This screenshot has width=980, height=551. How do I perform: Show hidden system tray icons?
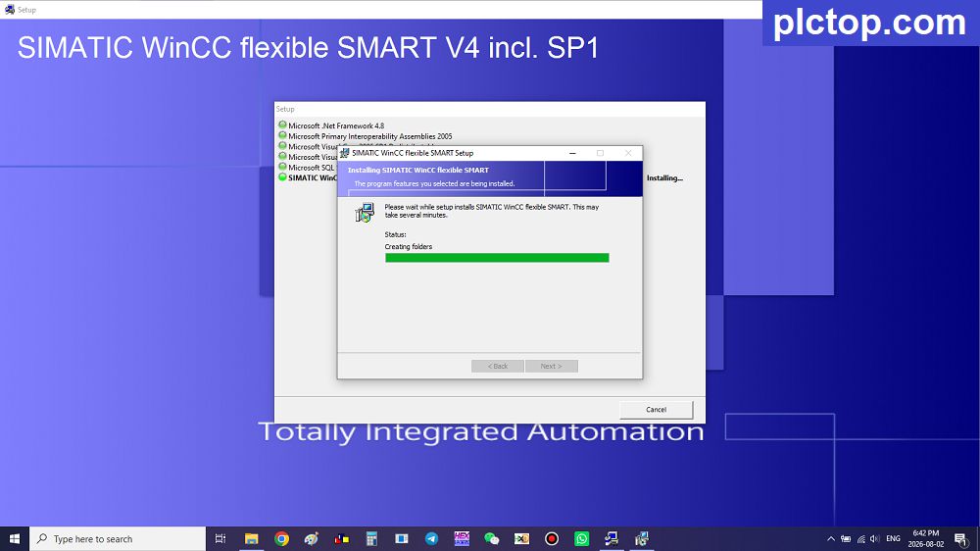(x=831, y=538)
